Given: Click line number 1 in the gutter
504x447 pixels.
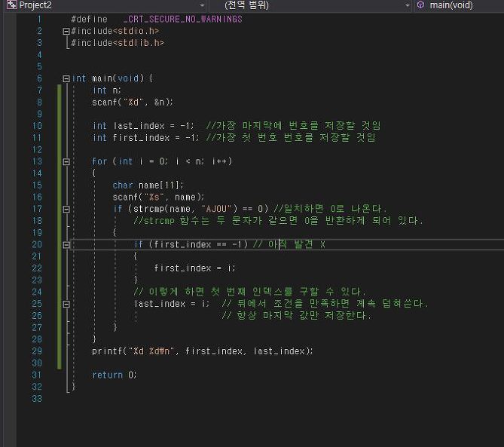Looking at the screenshot, I should [39, 20].
